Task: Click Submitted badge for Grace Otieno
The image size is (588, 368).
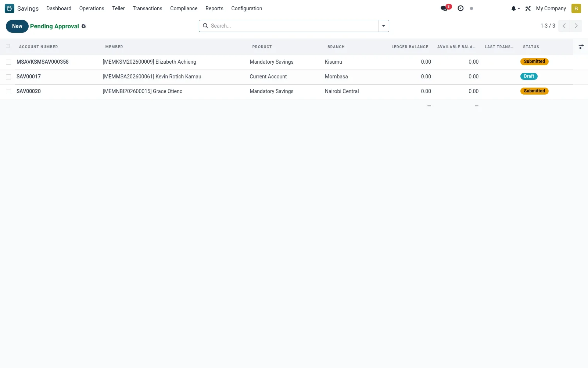Action: click(x=534, y=91)
